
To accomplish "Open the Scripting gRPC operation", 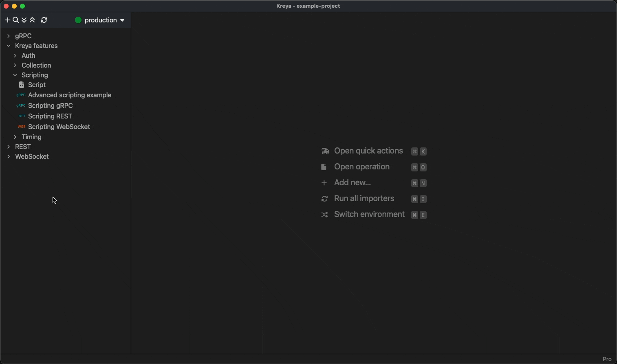I will 51,106.
